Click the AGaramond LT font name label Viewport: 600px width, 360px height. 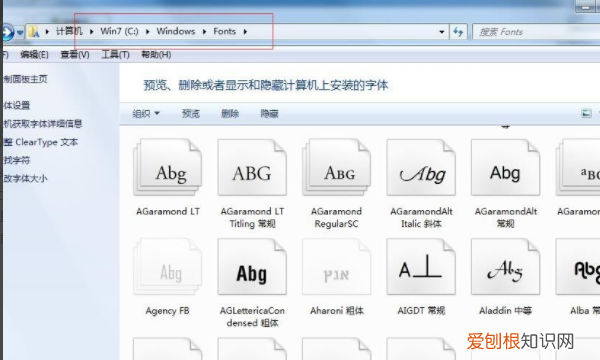click(168, 211)
